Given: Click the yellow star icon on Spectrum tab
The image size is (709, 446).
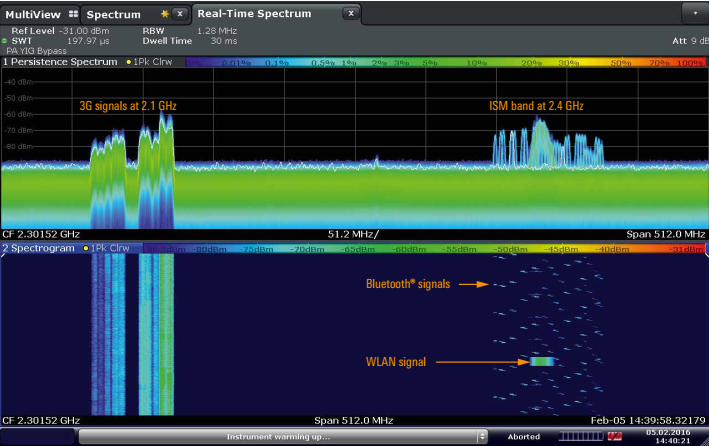Looking at the screenshot, I should (164, 14).
